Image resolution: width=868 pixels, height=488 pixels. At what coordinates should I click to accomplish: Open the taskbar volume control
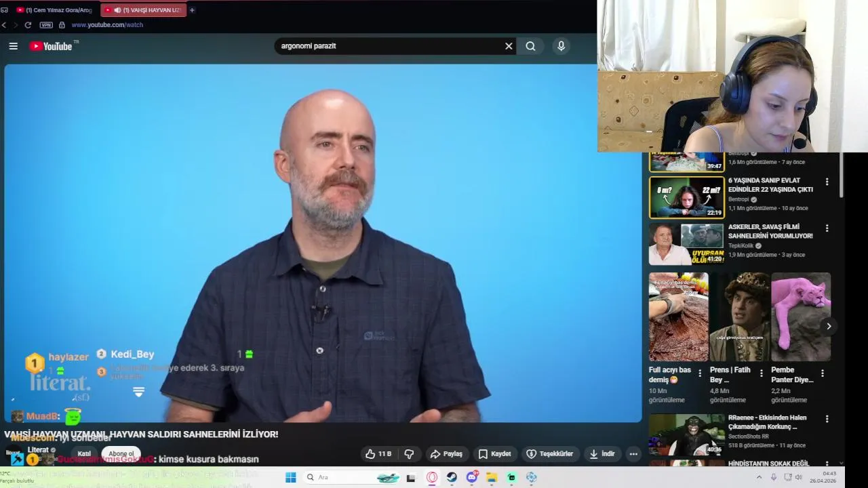799,477
